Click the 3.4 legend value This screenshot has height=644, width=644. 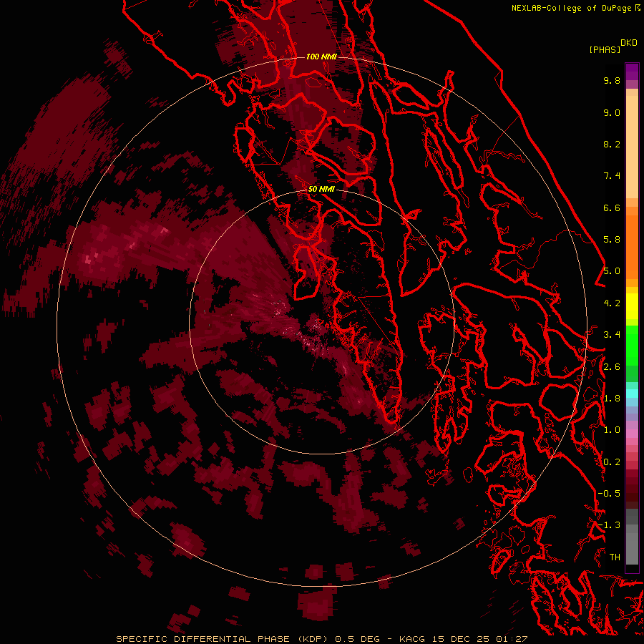[612, 335]
